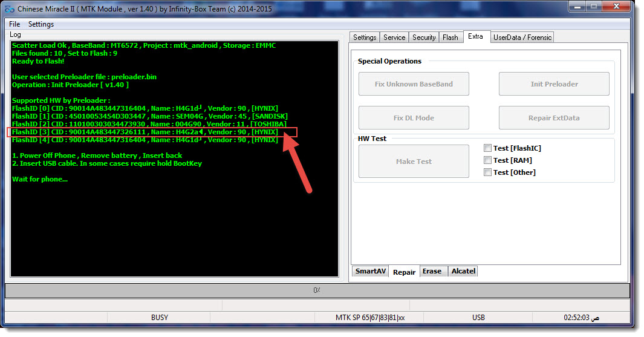Switch to the Service tab

[x=394, y=38]
